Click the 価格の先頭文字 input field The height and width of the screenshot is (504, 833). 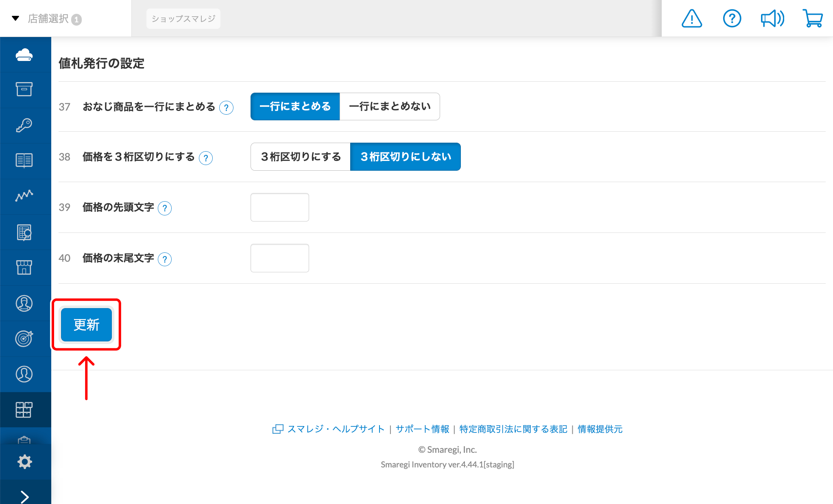pyautogui.click(x=279, y=207)
